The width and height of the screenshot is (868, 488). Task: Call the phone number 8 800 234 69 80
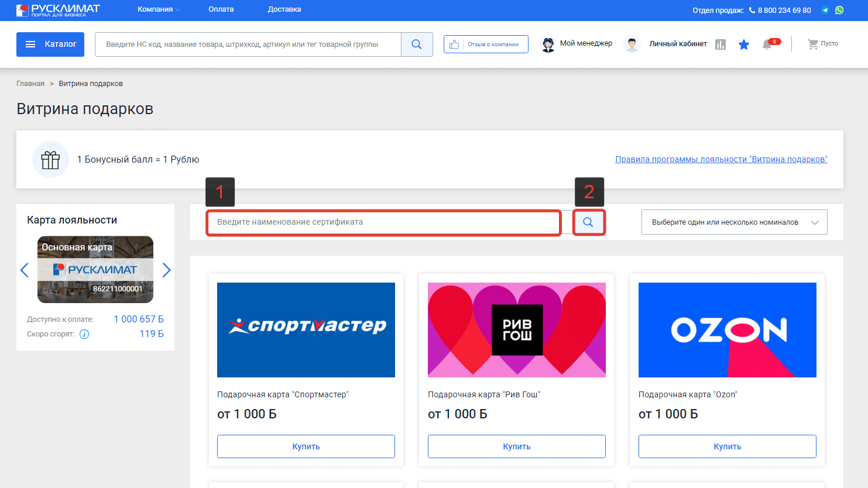click(x=780, y=11)
